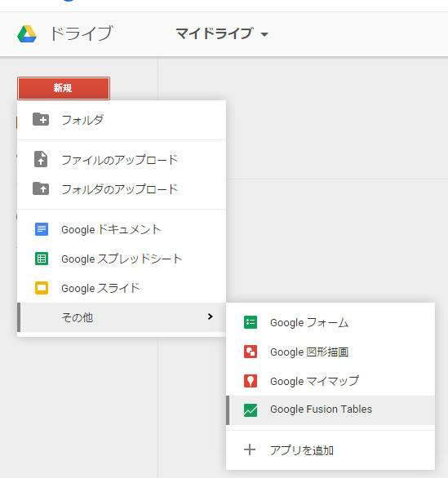
Task: Expand the その他 submenu chevron
Action: coord(210,316)
